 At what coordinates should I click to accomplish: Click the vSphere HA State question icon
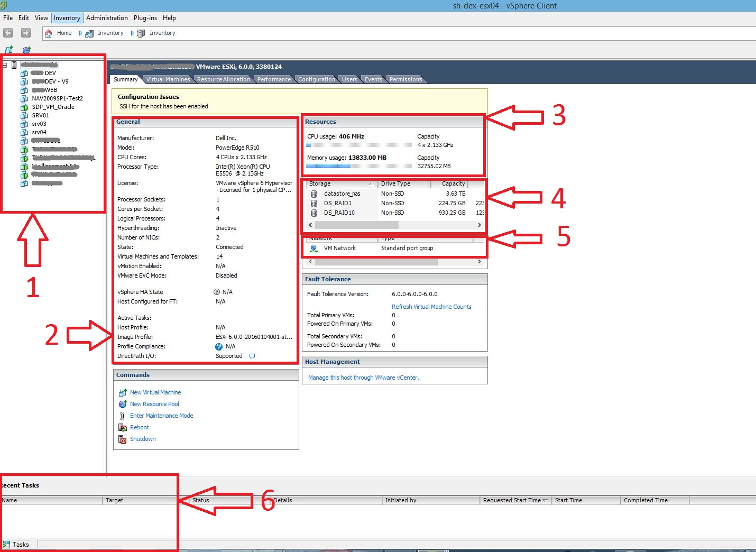coord(217,292)
